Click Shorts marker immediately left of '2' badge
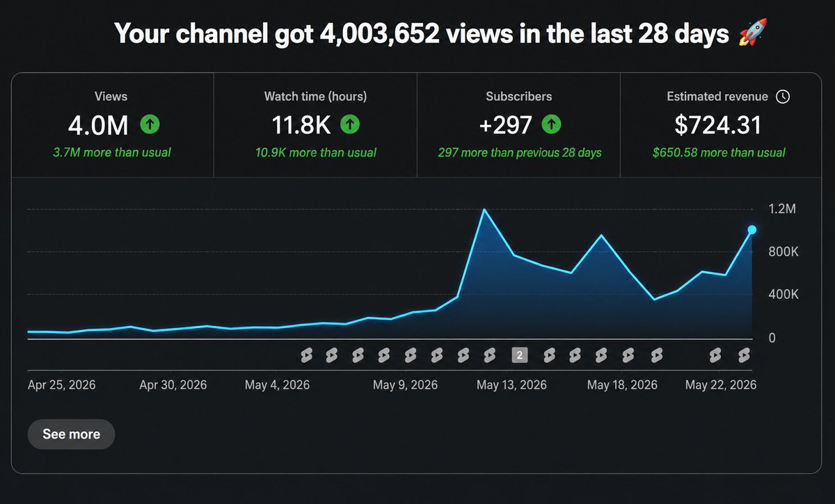835x504 pixels. pos(489,355)
